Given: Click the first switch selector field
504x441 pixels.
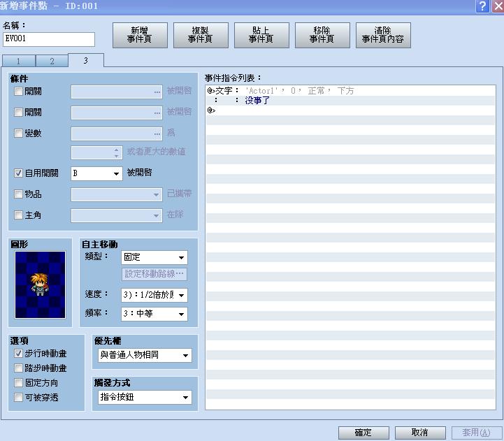Looking at the screenshot, I should (x=116, y=92).
